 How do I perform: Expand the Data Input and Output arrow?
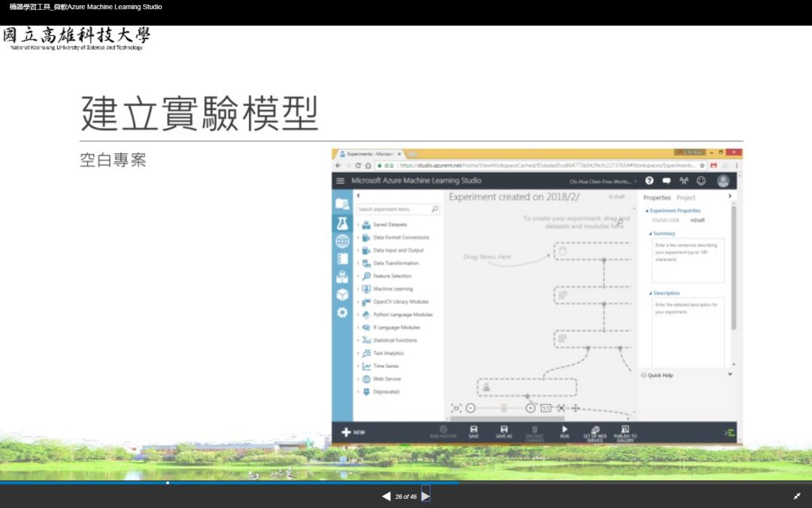[358, 251]
